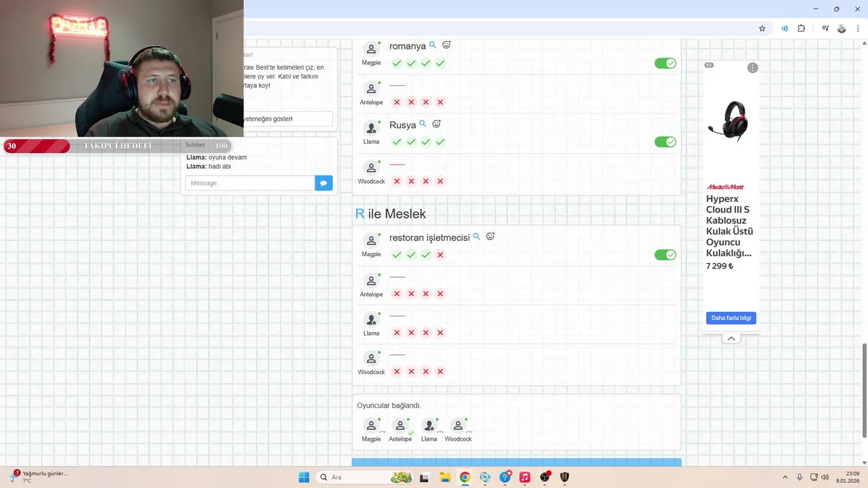Click Llama's avatar in the Rusya row
The height and width of the screenshot is (488, 868).
(x=371, y=127)
